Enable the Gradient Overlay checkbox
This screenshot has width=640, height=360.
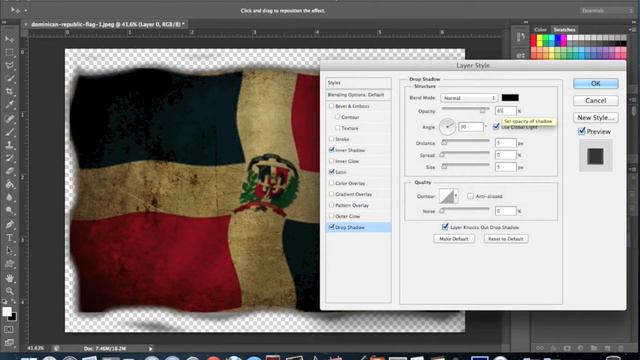click(x=331, y=194)
